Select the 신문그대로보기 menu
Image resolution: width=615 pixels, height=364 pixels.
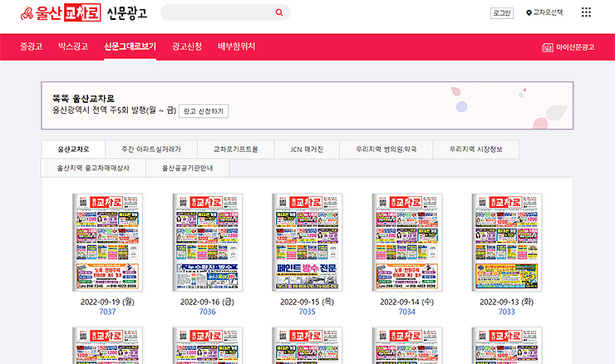click(130, 47)
